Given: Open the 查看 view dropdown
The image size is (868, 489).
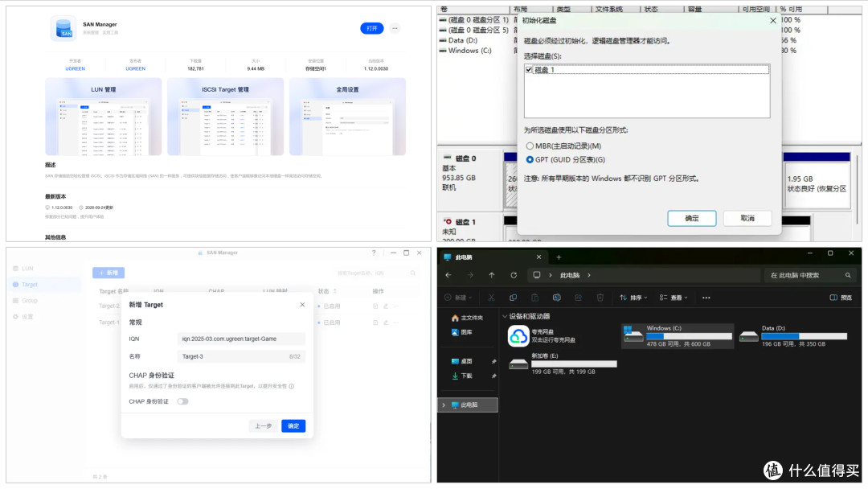Looking at the screenshot, I should click(674, 298).
